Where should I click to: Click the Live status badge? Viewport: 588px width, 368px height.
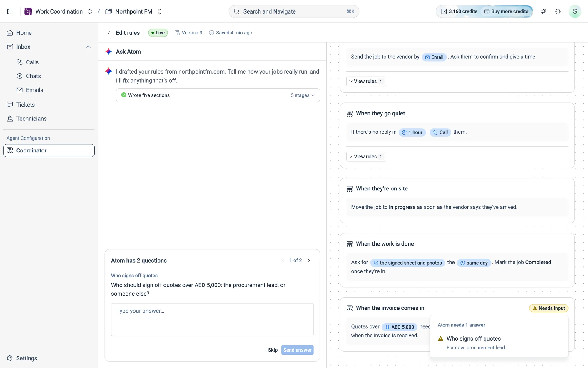[158, 33]
